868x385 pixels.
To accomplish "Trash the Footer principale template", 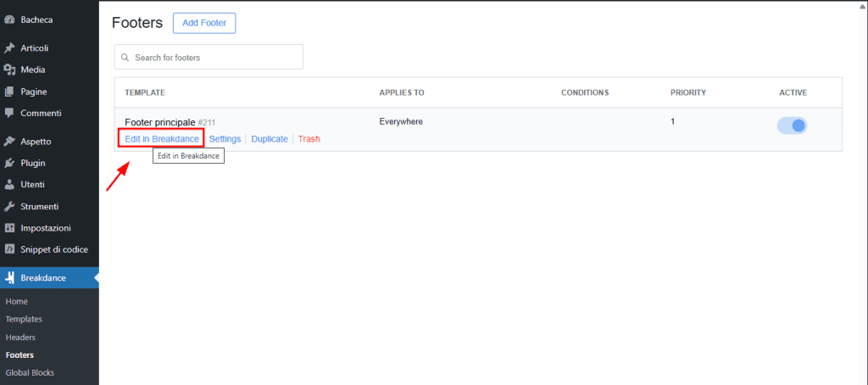I will [x=309, y=138].
